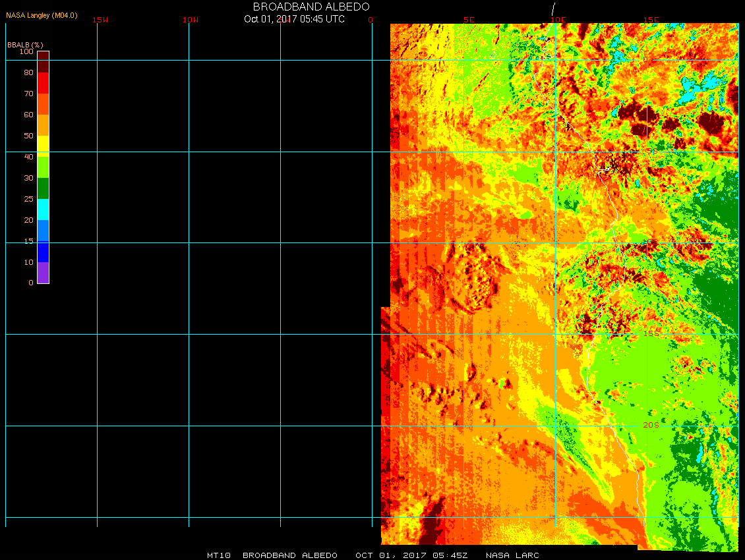
Task: Select the cyan 20-25 legend swatch
Action: tap(44, 210)
